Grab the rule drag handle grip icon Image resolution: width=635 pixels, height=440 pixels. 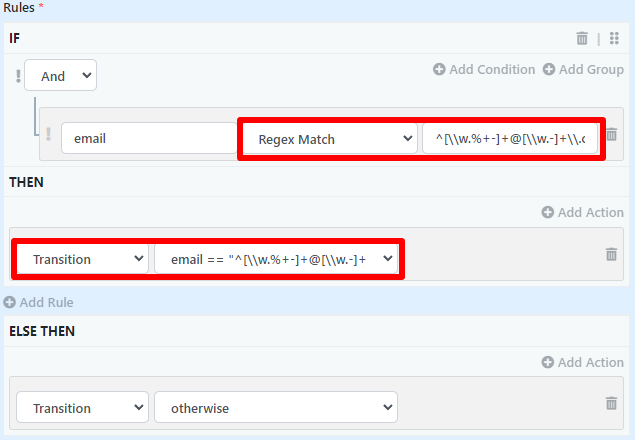pyautogui.click(x=614, y=38)
